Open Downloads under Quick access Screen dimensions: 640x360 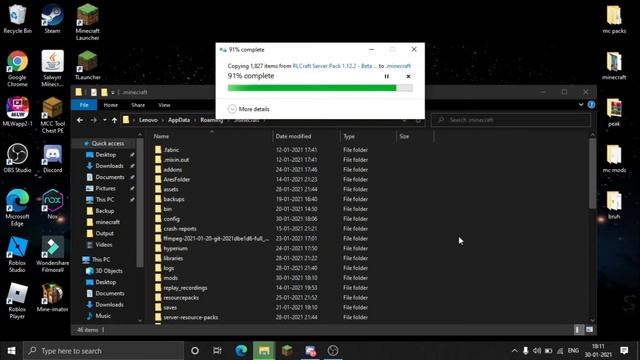(x=109, y=166)
